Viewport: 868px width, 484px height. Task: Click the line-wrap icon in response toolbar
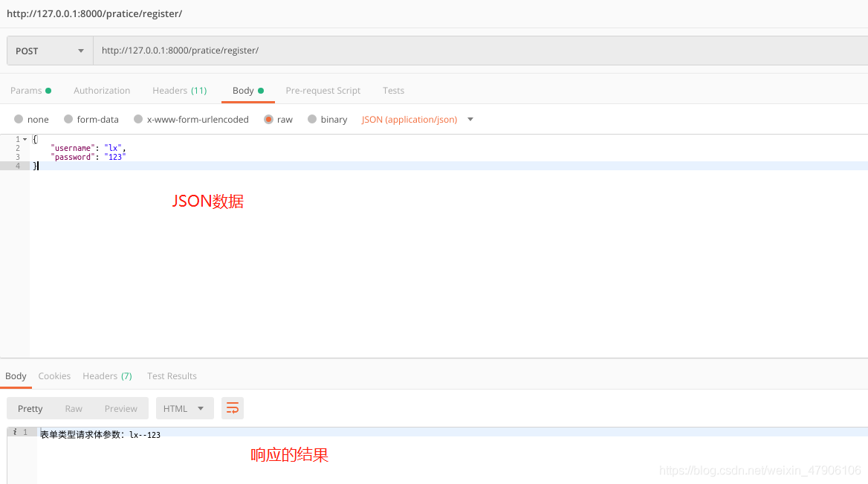(232, 407)
